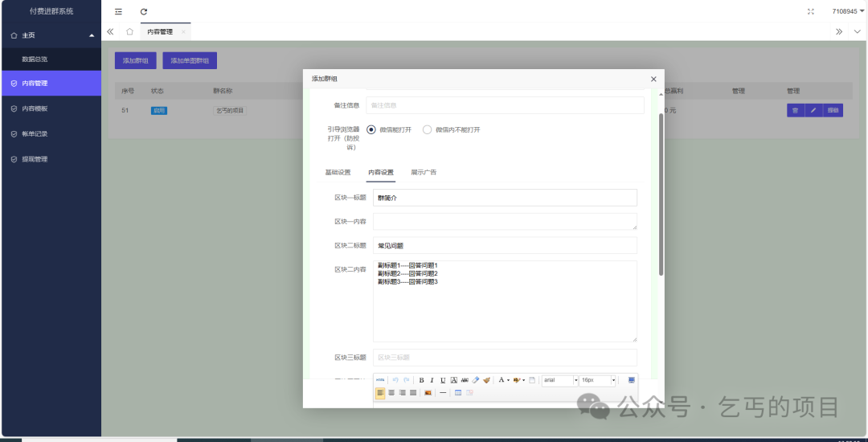Click the redo icon in editor toolbar
This screenshot has width=868, height=442.
(x=407, y=380)
